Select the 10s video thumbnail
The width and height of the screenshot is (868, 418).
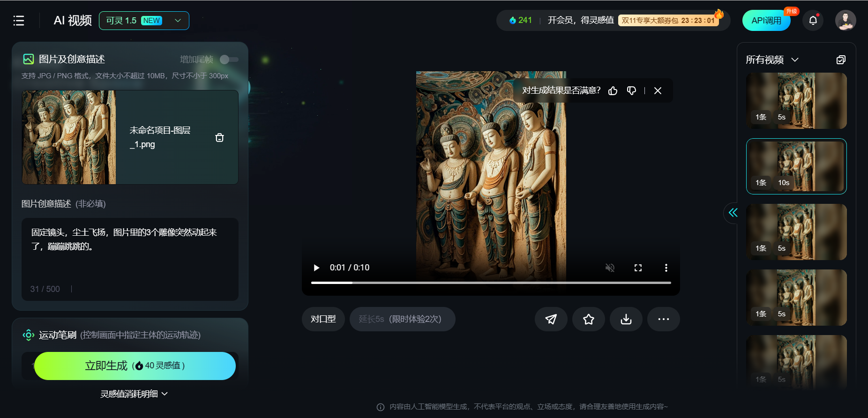click(x=796, y=166)
